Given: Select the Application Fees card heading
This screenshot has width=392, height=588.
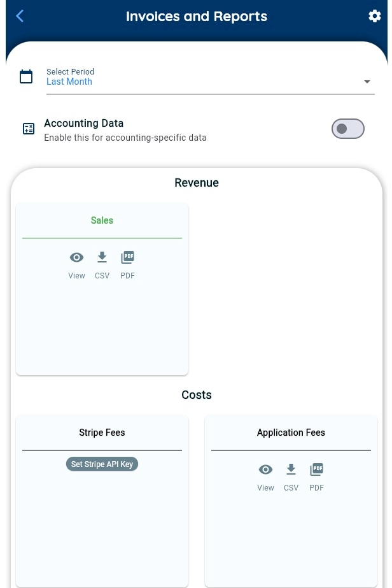Looking at the screenshot, I should tap(291, 433).
